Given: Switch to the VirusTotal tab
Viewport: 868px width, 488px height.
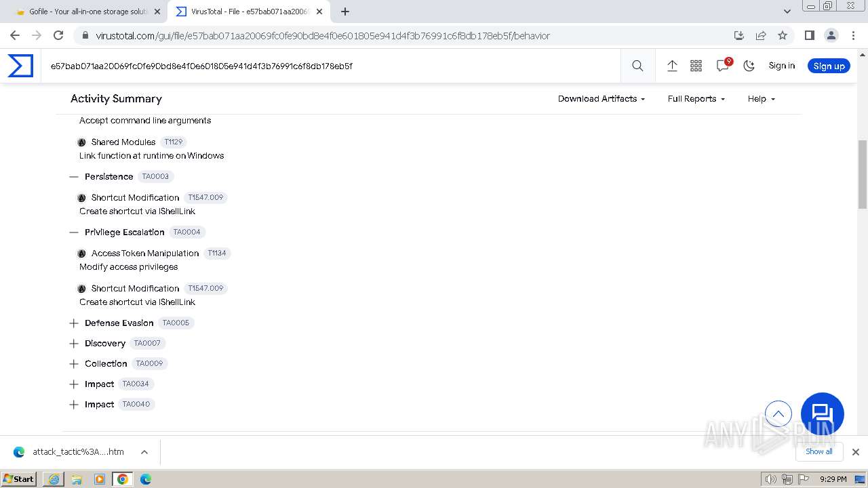Looking at the screenshot, I should click(249, 12).
